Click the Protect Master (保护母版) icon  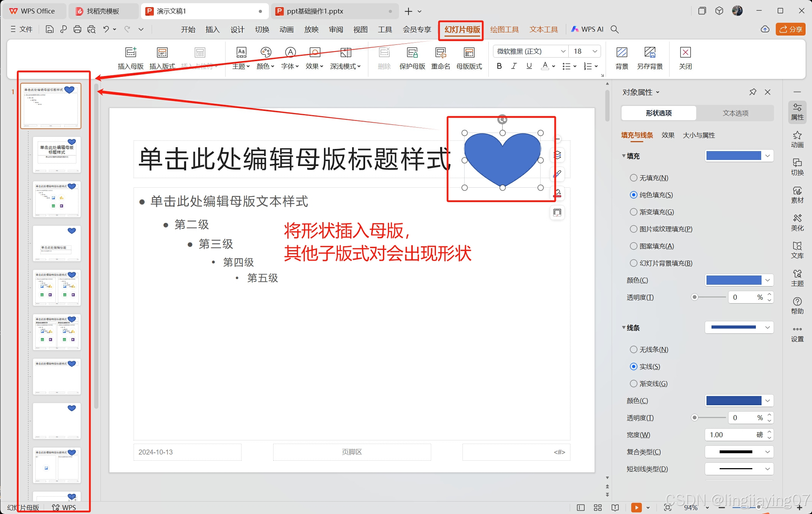(412, 53)
